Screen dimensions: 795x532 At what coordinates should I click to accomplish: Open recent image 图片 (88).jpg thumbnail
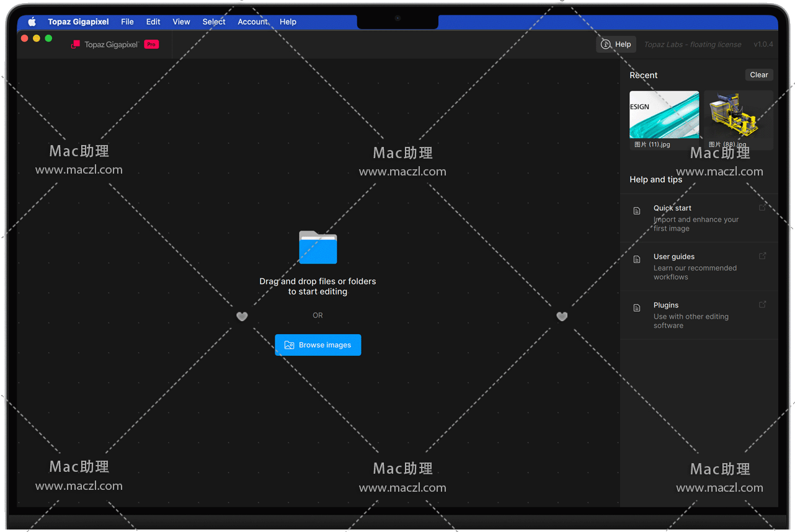pos(739,120)
